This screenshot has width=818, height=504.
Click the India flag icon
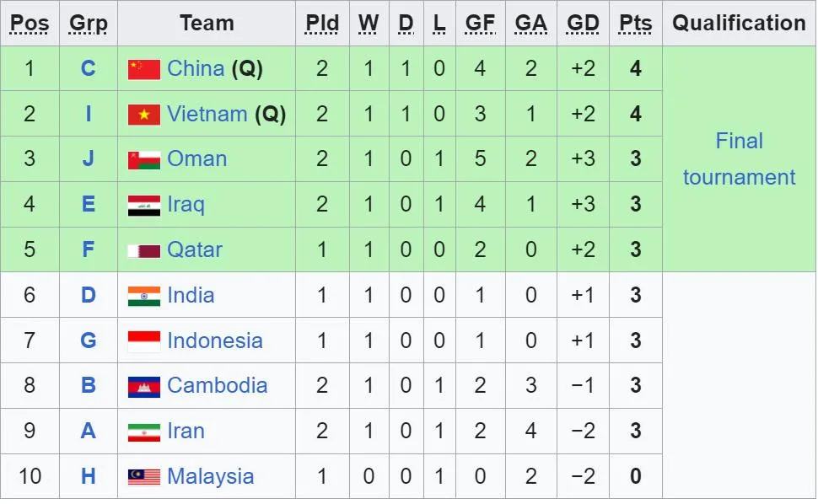[x=143, y=296]
